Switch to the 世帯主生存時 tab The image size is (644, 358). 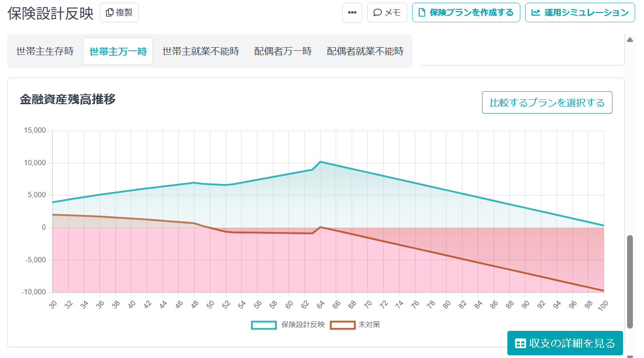[x=45, y=51]
